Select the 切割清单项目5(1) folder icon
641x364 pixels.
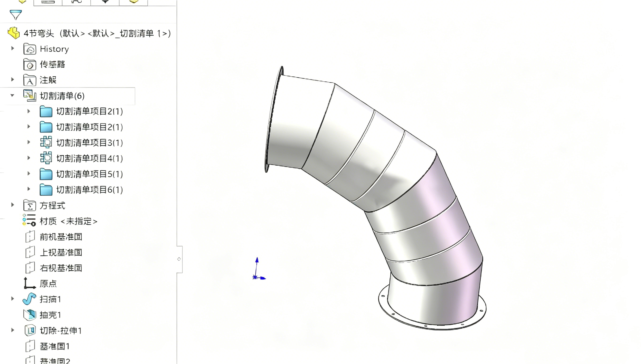(46, 174)
